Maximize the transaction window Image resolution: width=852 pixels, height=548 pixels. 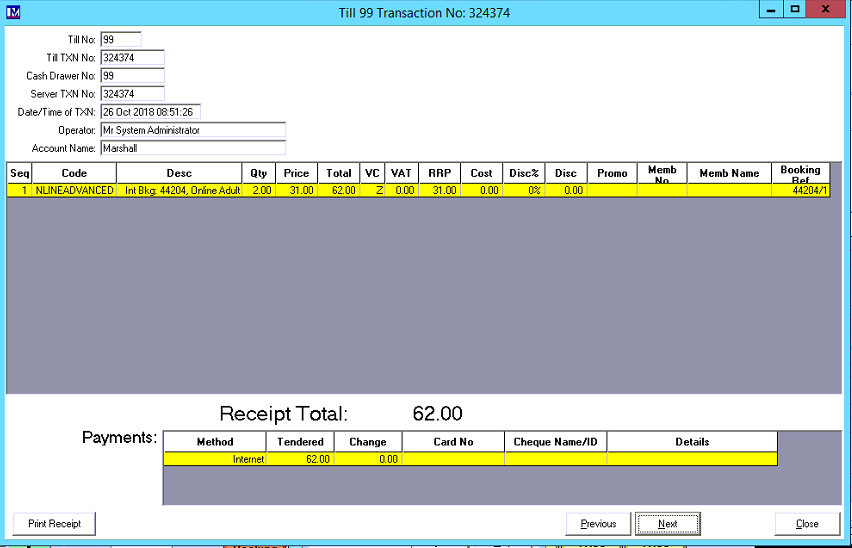coord(795,9)
